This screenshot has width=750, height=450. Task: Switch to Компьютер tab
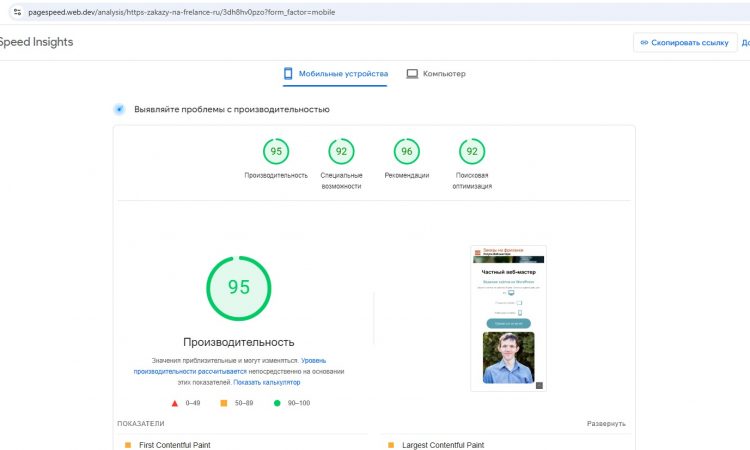click(436, 74)
